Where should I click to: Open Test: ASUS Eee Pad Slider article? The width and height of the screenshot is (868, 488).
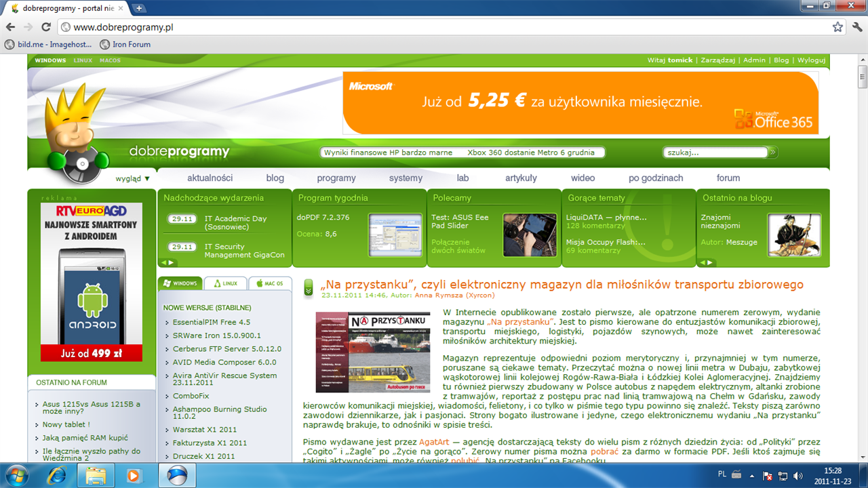pos(460,222)
